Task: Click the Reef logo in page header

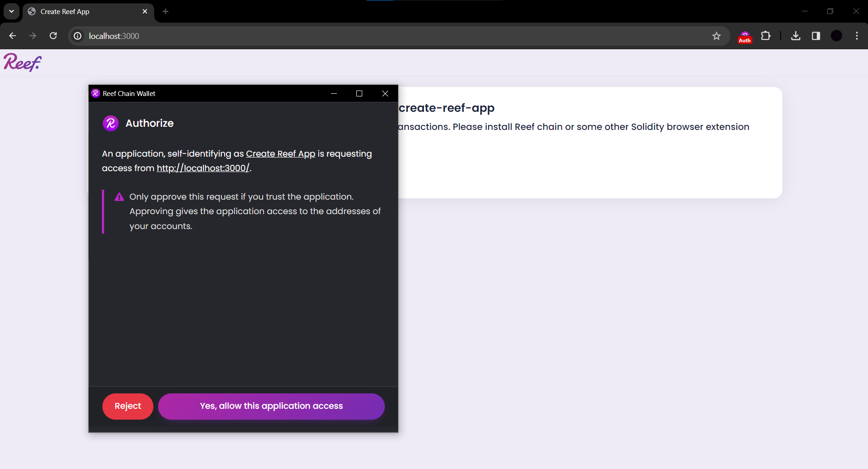Action: [23, 62]
